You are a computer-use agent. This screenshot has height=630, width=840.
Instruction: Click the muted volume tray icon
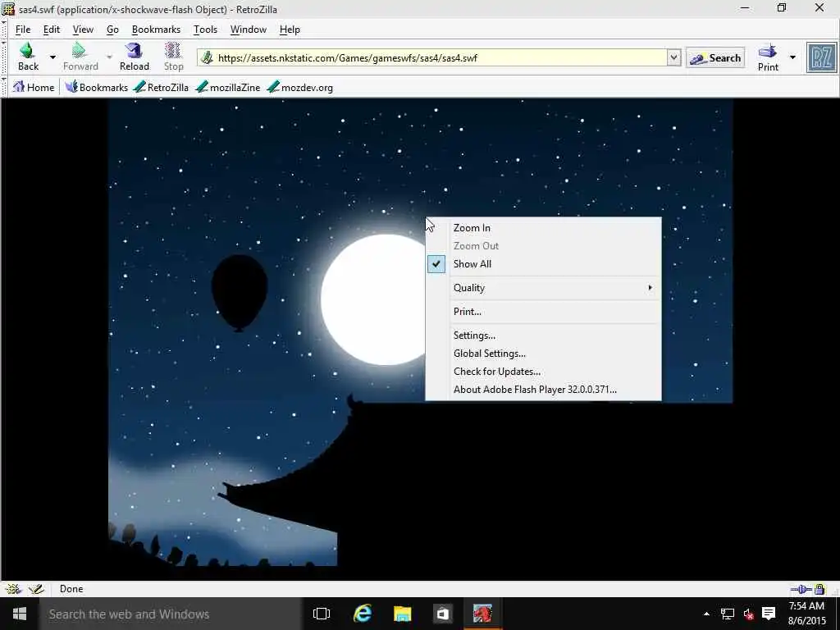[748, 614]
